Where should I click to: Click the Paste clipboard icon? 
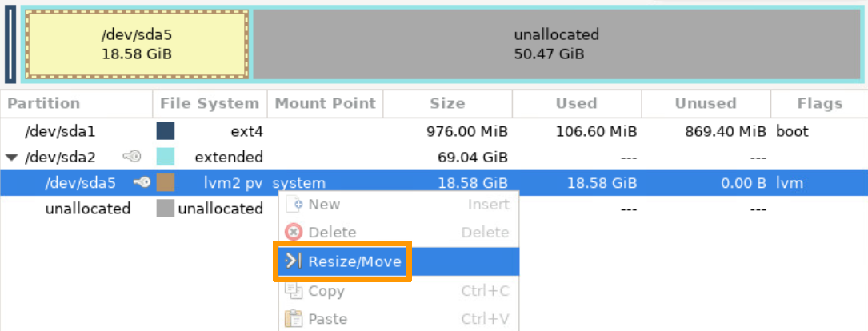(294, 319)
